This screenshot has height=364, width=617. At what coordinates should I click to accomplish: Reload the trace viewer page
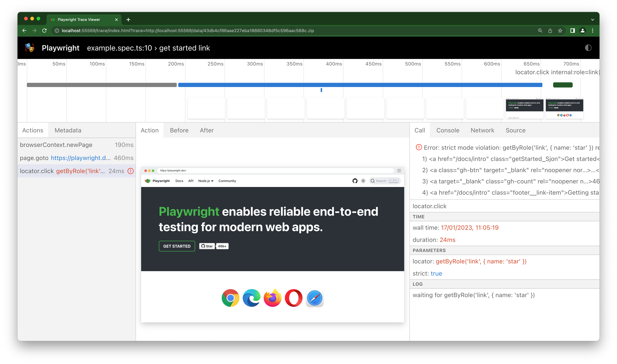pyautogui.click(x=44, y=30)
